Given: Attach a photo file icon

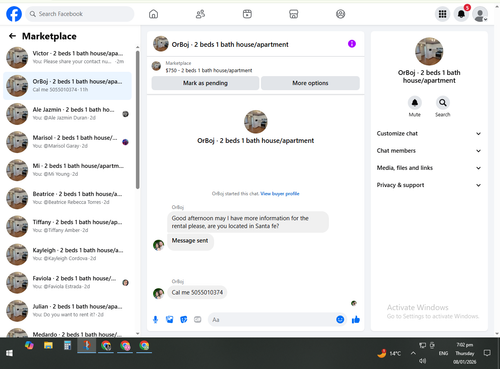Looking at the screenshot, I should 170,320.
